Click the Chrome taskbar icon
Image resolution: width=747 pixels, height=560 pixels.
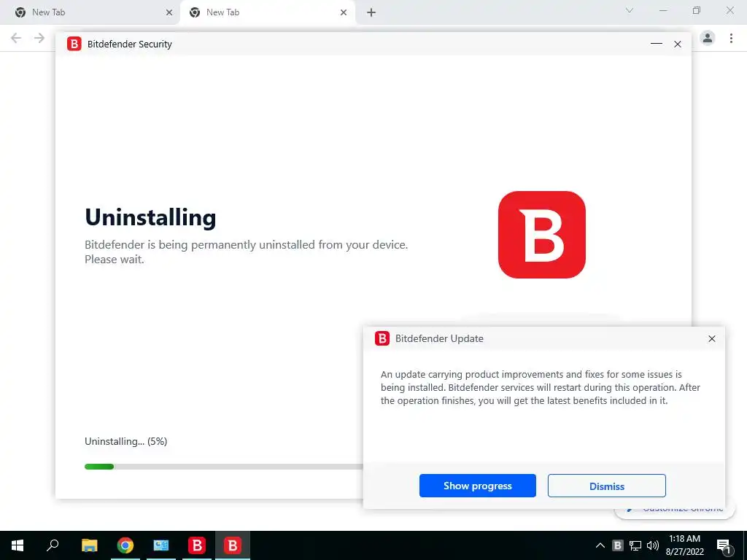125,545
